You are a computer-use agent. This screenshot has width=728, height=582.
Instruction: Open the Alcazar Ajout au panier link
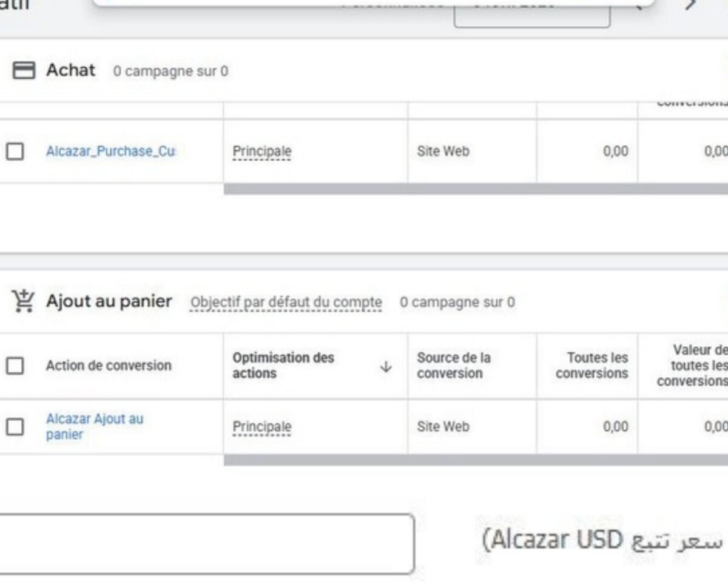tap(95, 426)
